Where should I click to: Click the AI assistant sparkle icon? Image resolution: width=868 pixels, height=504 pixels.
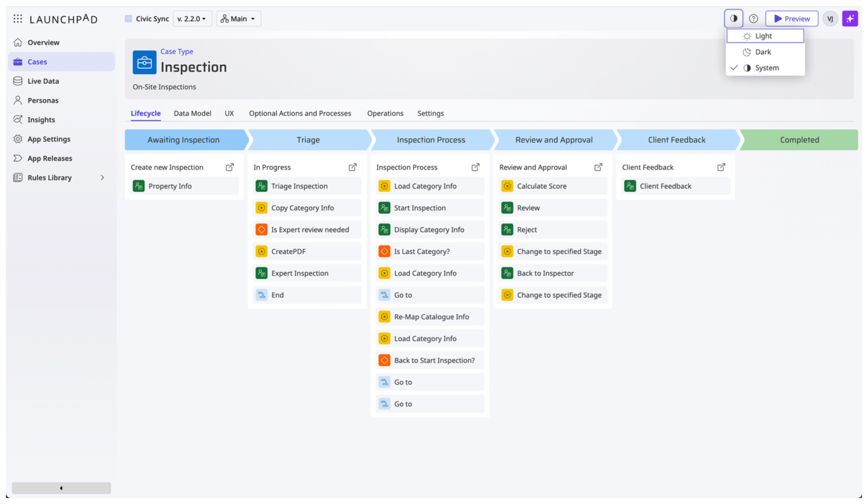pos(850,19)
